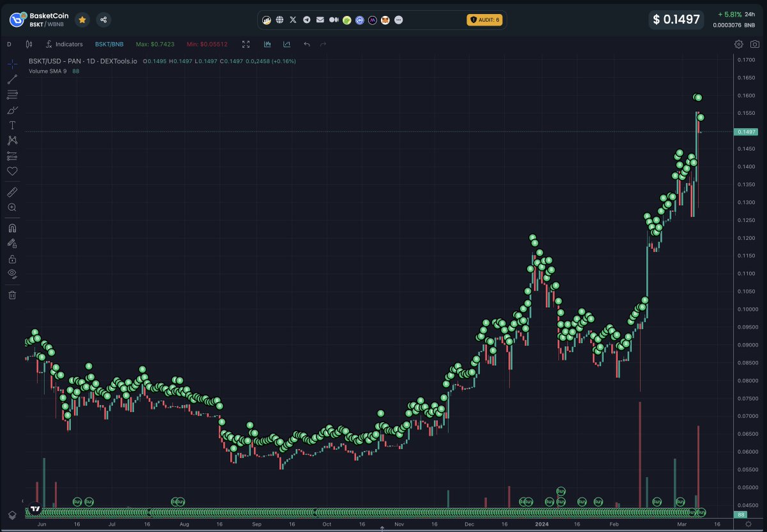Change the D time interval selector

(9, 44)
